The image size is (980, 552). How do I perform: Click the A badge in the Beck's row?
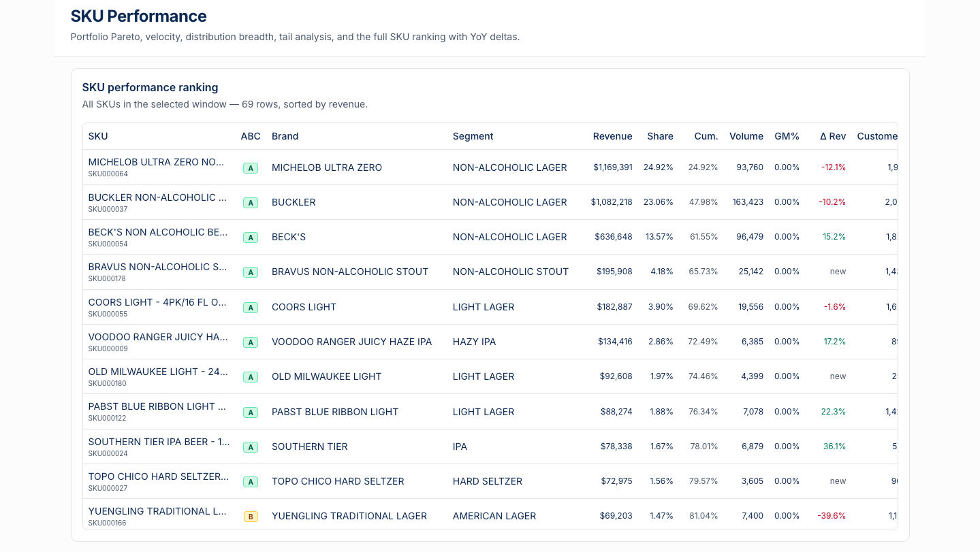tap(251, 238)
